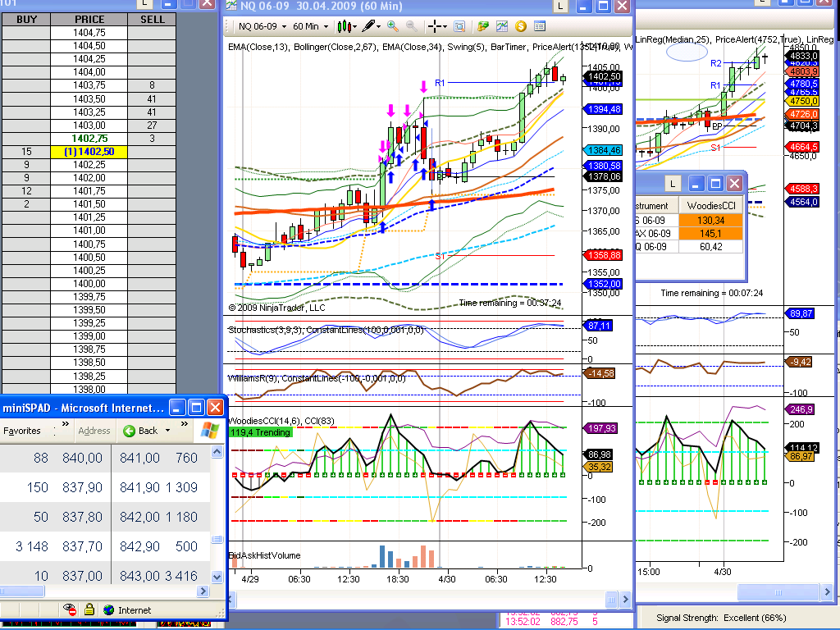
Task: Open the data box icon
Action: tap(459, 26)
